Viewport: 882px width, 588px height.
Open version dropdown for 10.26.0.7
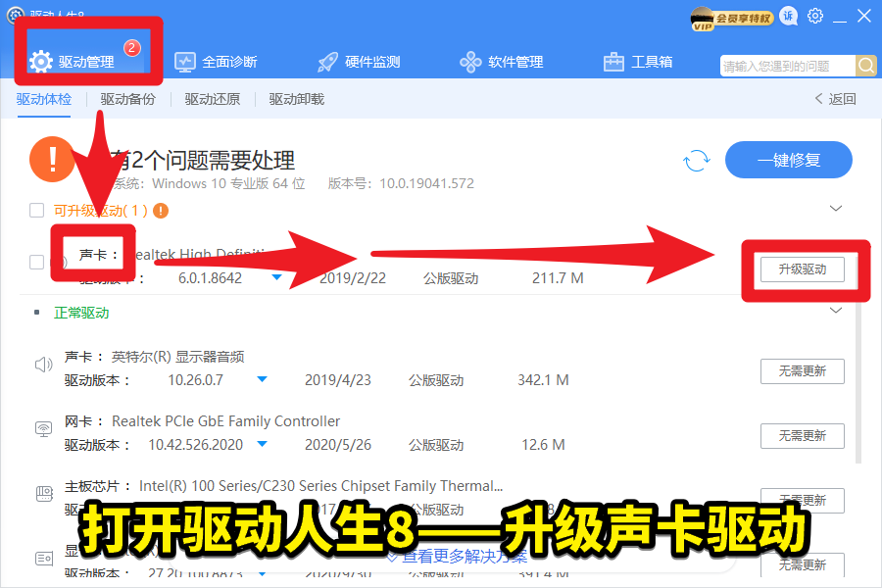262,379
